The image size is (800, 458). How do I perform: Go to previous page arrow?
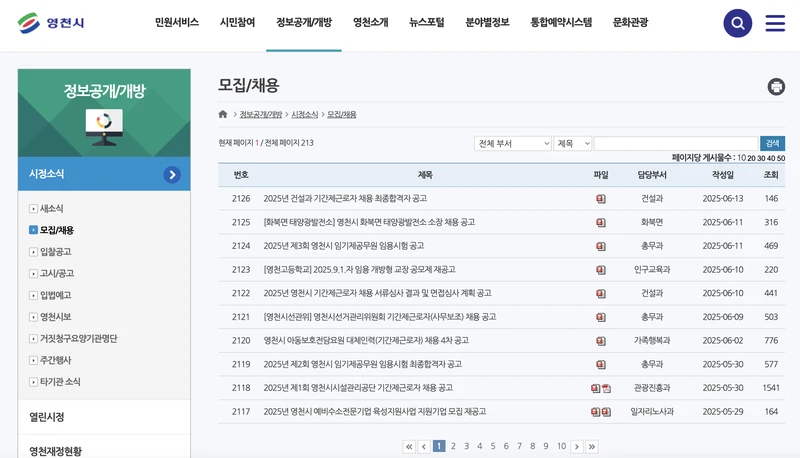(x=424, y=447)
